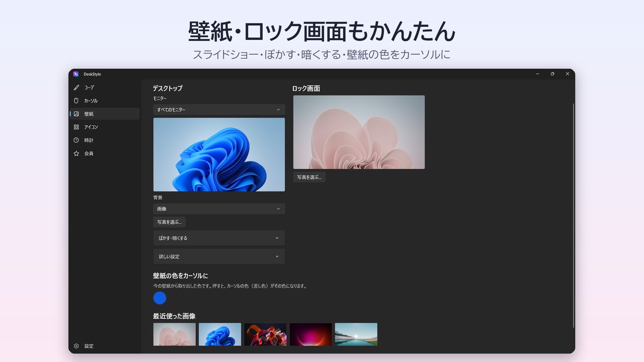The height and width of the screenshot is (362, 644).
Task: Click the blue desktop wallpaper preview
Action: tap(219, 154)
